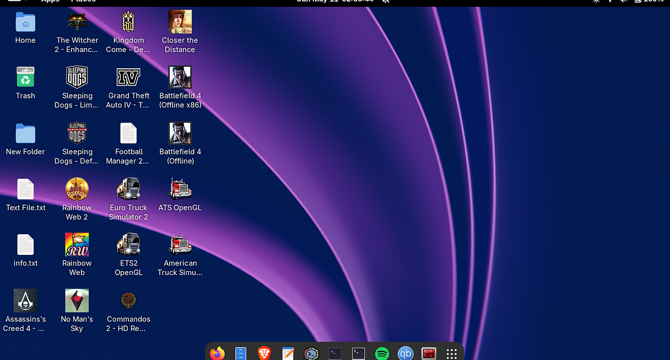
Task: Launch Brave browser from the dock
Action: (x=264, y=354)
